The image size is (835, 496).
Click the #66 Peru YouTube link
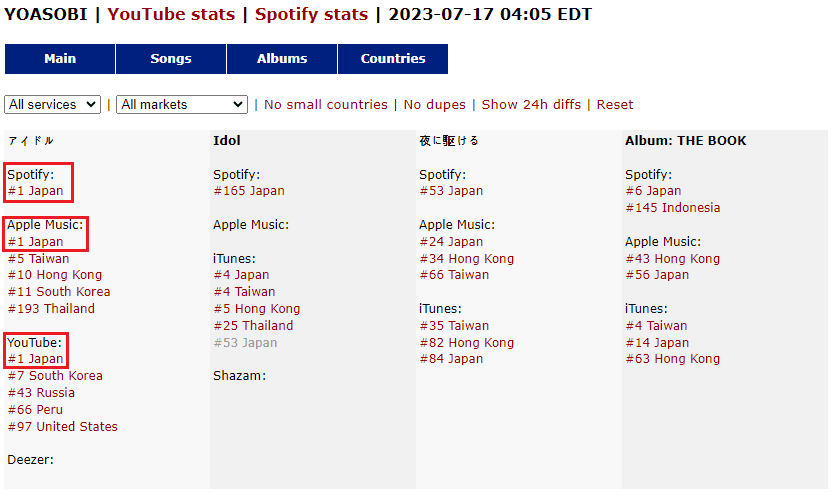tap(35, 410)
